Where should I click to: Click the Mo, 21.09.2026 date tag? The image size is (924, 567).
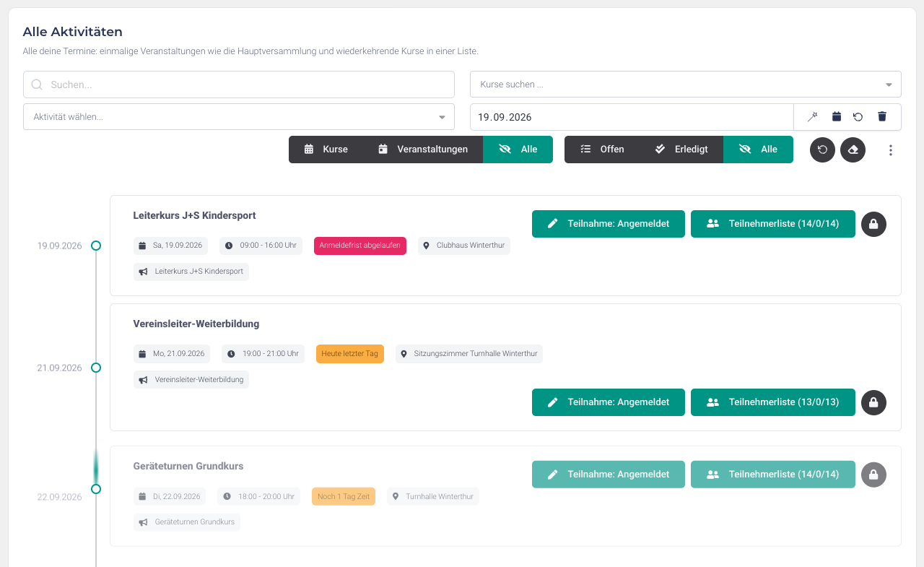point(172,354)
